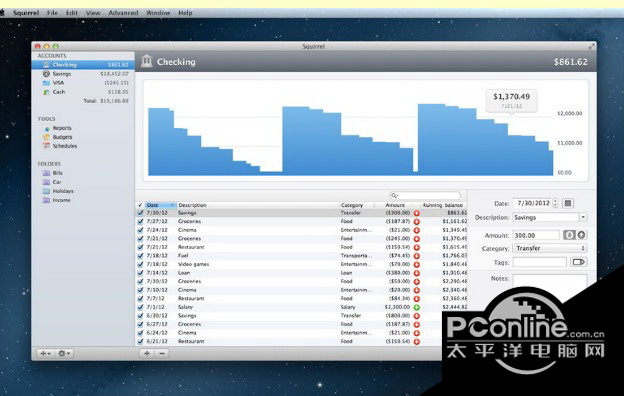This screenshot has width=624, height=396.
Task: Toggle checkbox for 7/21/12 Restaurant row
Action: pos(140,247)
